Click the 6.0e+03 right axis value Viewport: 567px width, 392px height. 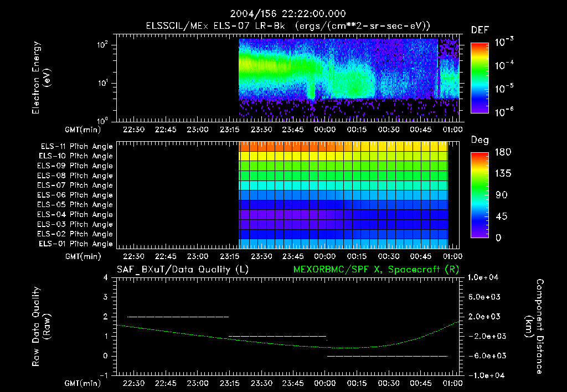click(x=484, y=297)
